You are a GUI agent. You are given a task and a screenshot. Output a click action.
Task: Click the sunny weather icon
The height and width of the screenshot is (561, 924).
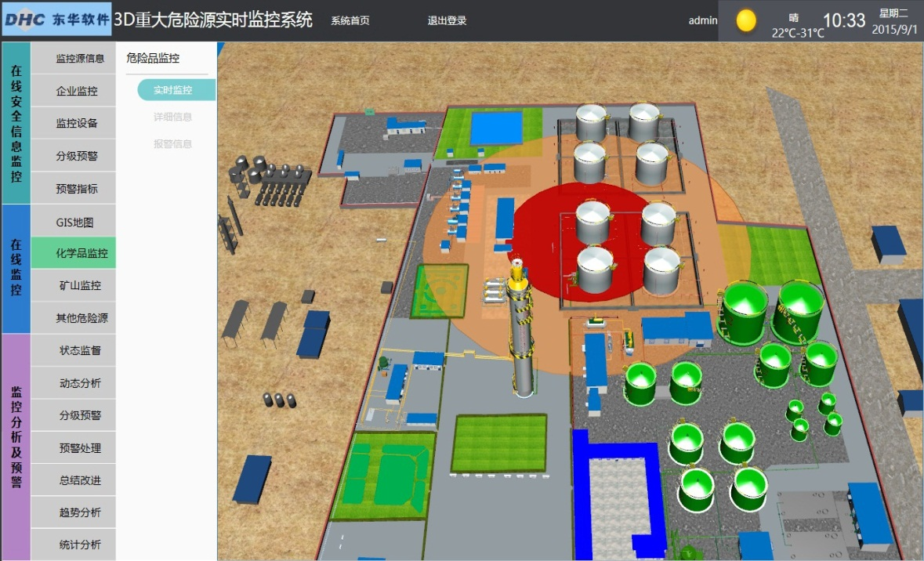(x=746, y=20)
